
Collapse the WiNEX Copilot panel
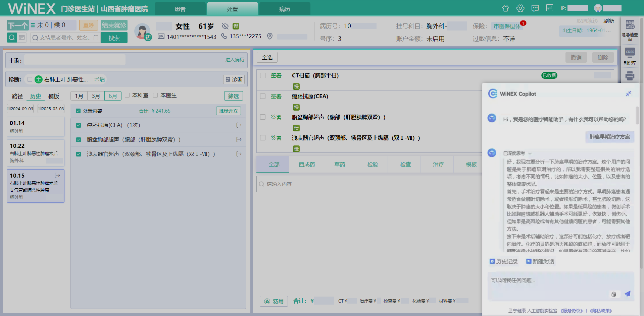(x=628, y=94)
